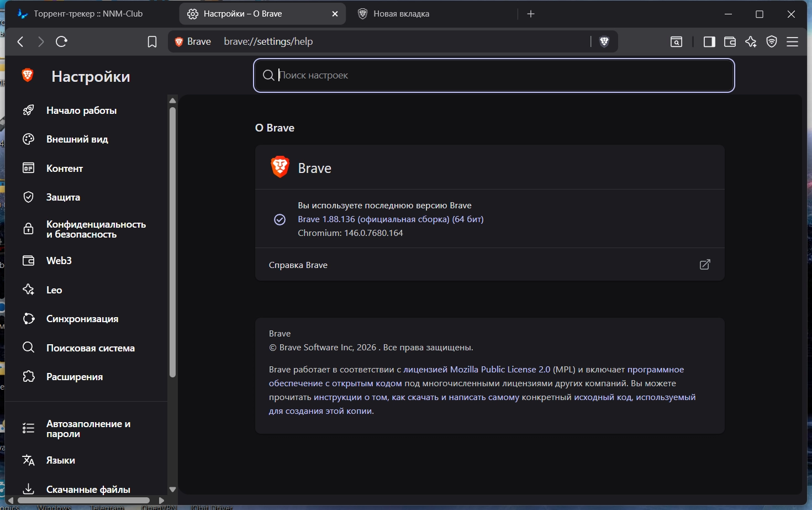Open the main hamburger menu
Viewport: 812px width, 510px height.
click(793, 42)
